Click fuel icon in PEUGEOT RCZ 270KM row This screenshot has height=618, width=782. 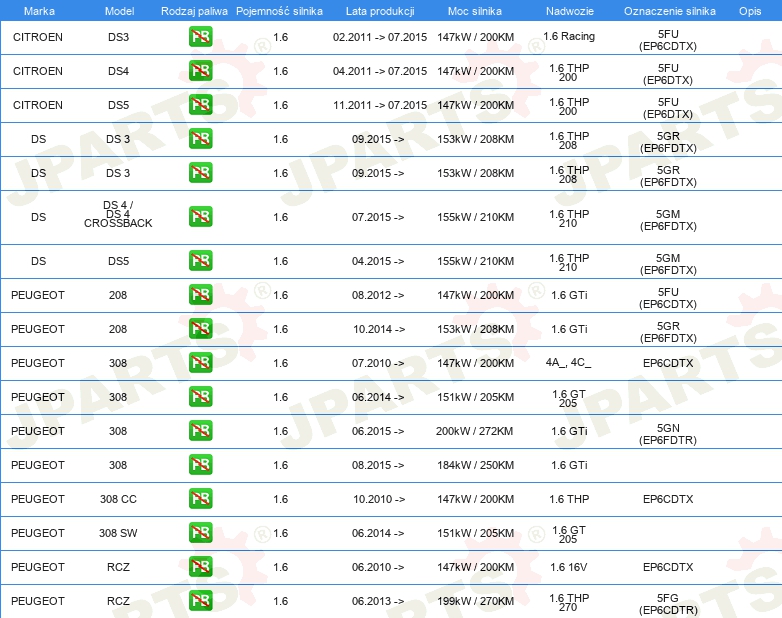(200, 601)
